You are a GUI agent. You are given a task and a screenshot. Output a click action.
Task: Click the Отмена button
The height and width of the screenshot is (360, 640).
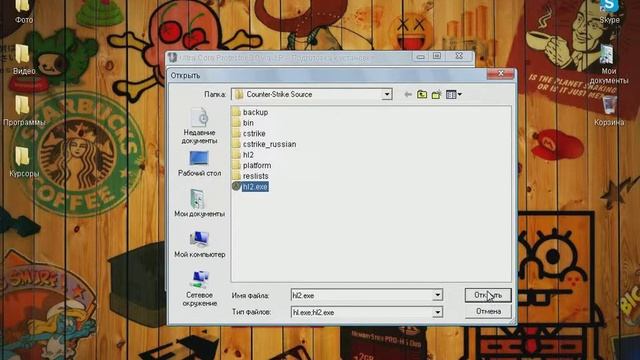coord(488,311)
